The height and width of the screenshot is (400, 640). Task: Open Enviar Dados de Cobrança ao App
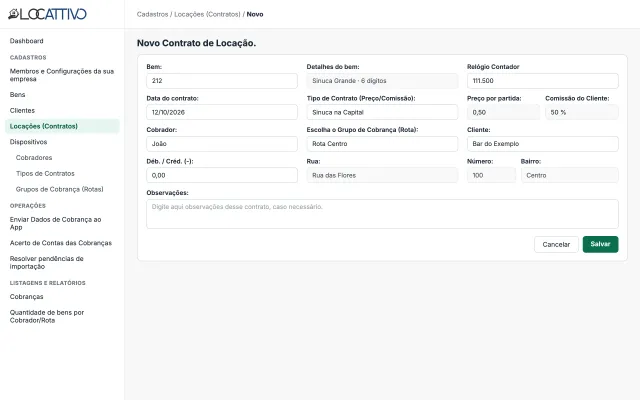[56, 223]
